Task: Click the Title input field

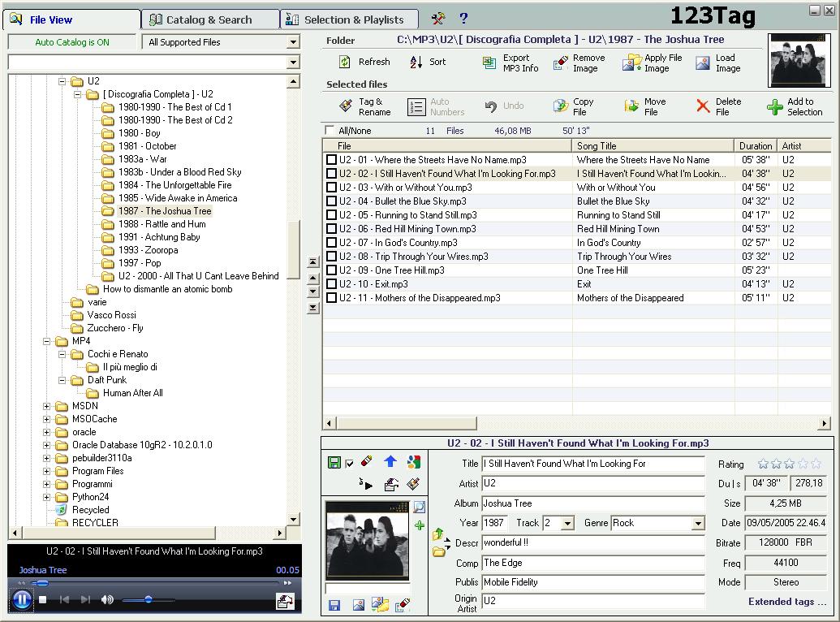Action: click(x=592, y=464)
